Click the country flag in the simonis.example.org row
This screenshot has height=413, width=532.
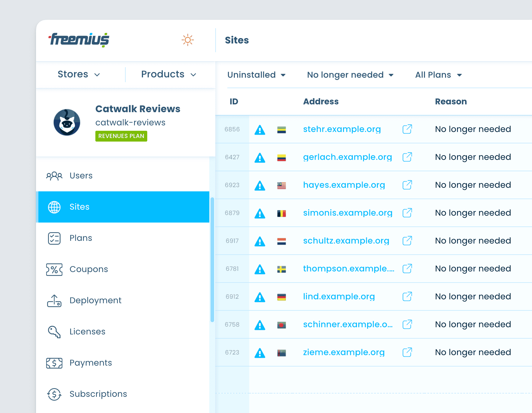[x=282, y=213]
